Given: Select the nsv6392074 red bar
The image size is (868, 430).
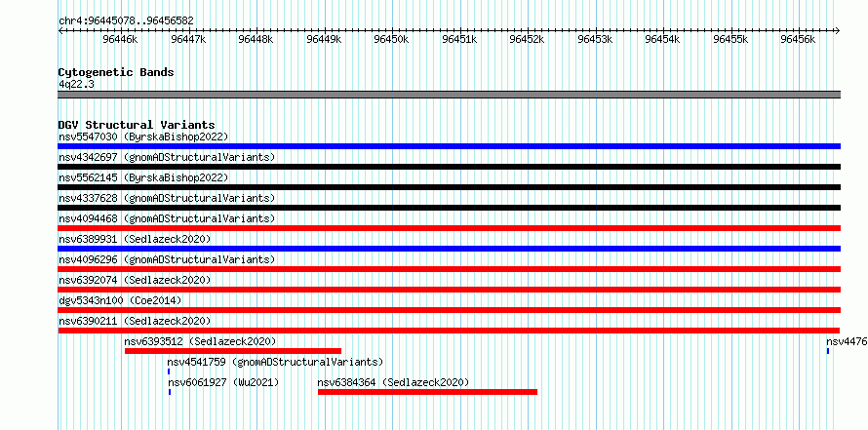Looking at the screenshot, I should click(x=449, y=290).
